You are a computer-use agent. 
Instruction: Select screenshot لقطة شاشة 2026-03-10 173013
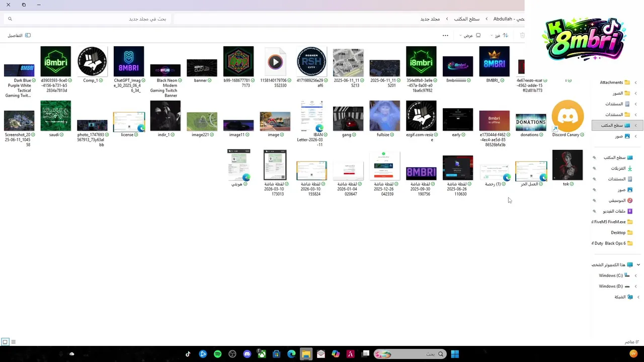click(275, 173)
